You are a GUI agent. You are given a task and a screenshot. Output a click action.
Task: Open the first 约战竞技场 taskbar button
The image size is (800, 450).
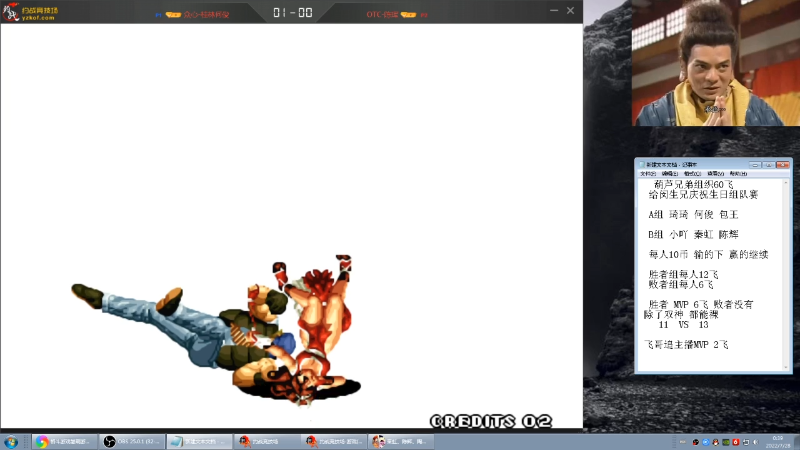pyautogui.click(x=266, y=441)
